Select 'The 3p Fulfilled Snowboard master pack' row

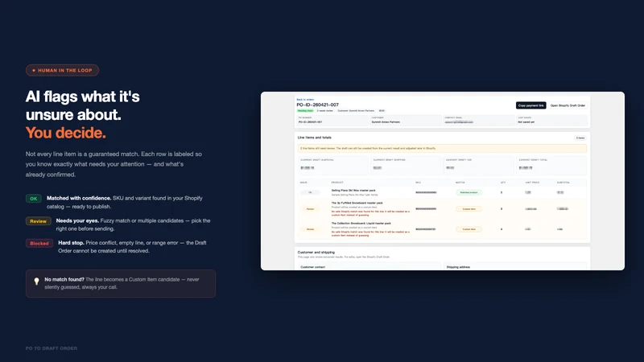(442, 209)
